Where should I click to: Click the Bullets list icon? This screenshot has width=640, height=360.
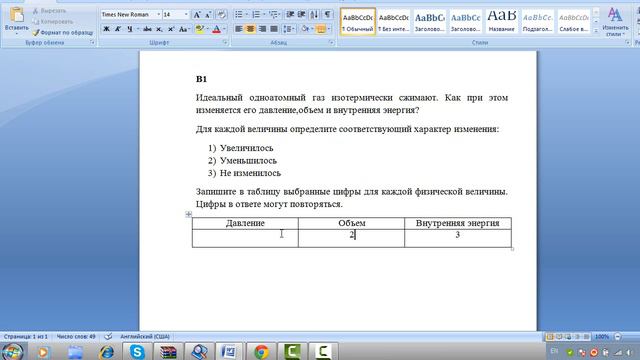click(239, 15)
